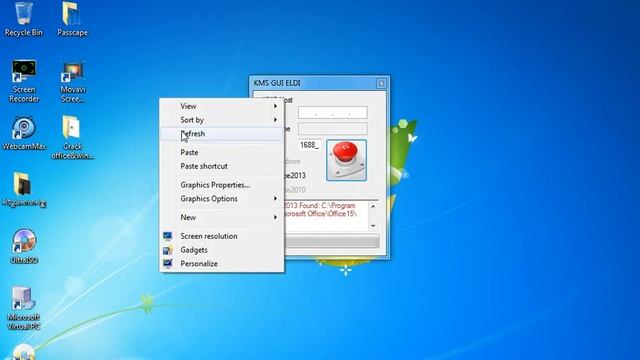This screenshot has width=640, height=360.
Task: Choose Paste shortcut from the context menu
Action: pyautogui.click(x=222, y=166)
